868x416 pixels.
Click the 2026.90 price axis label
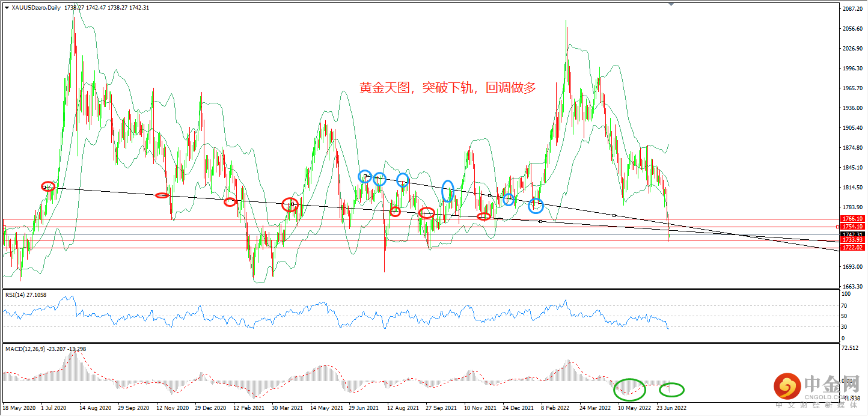point(854,49)
